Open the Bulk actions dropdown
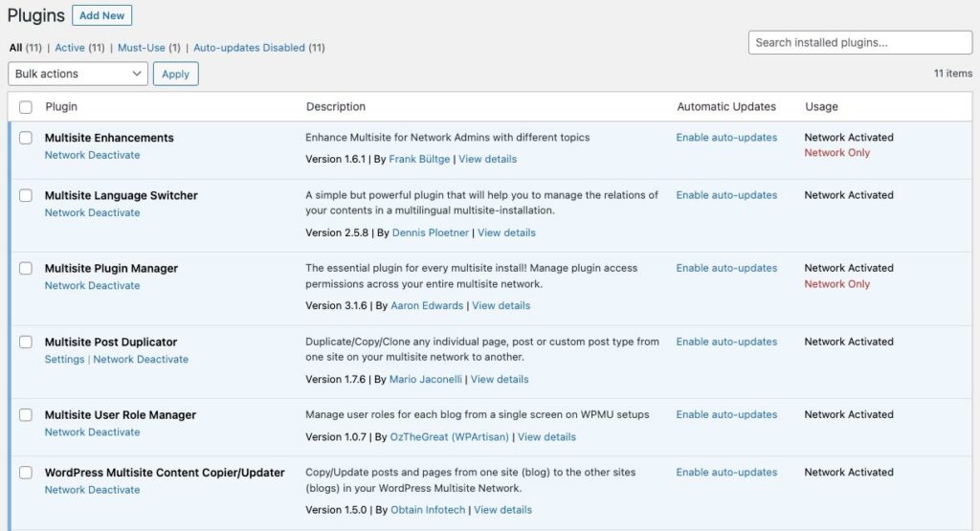The height and width of the screenshot is (531, 980). click(78, 74)
